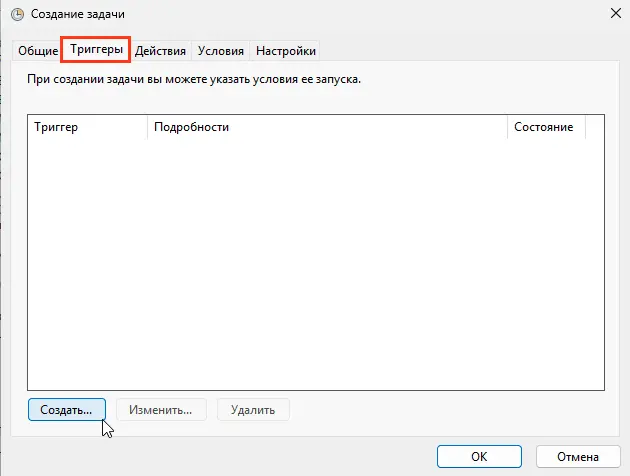Sort by the Состояние column header
The height and width of the screenshot is (476, 630).
[545, 128]
